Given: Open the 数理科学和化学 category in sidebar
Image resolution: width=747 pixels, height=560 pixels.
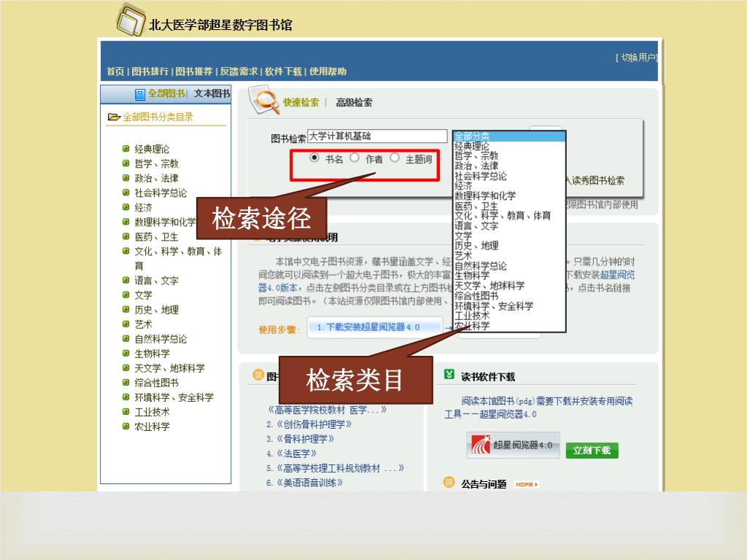Looking at the screenshot, I should tap(165, 222).
